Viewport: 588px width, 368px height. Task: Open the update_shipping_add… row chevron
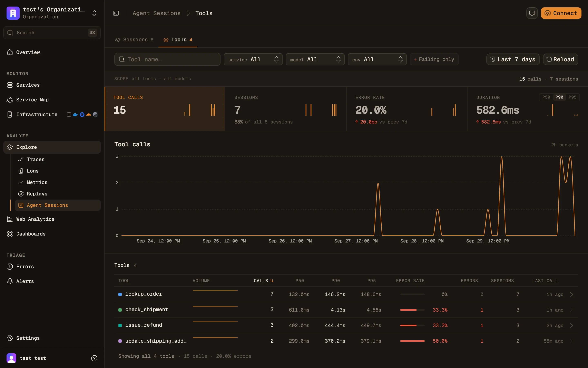[571, 341]
